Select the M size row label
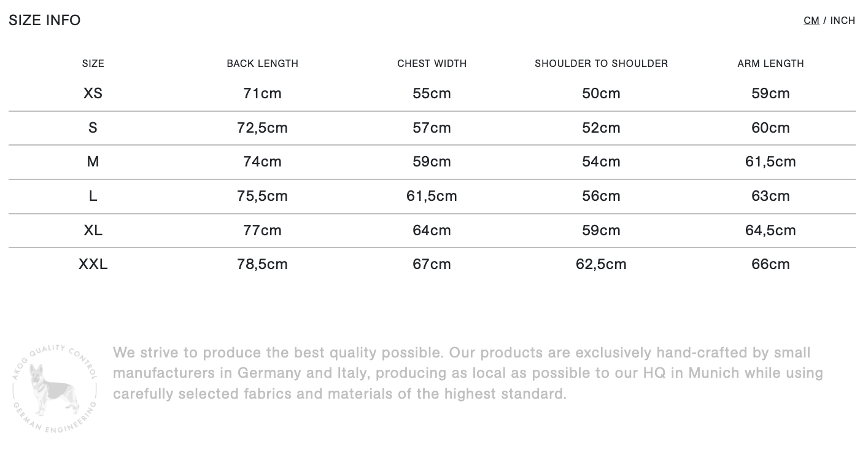868x457 pixels. click(93, 162)
